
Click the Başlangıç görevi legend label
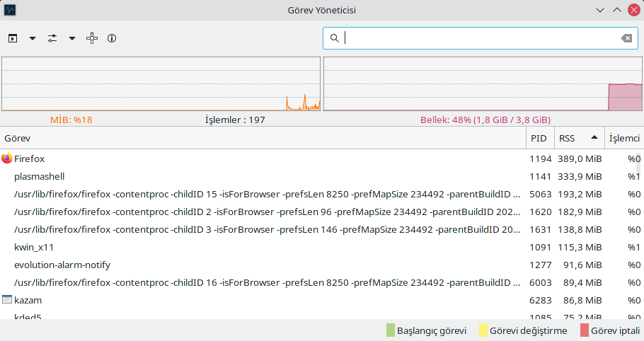(x=432, y=330)
